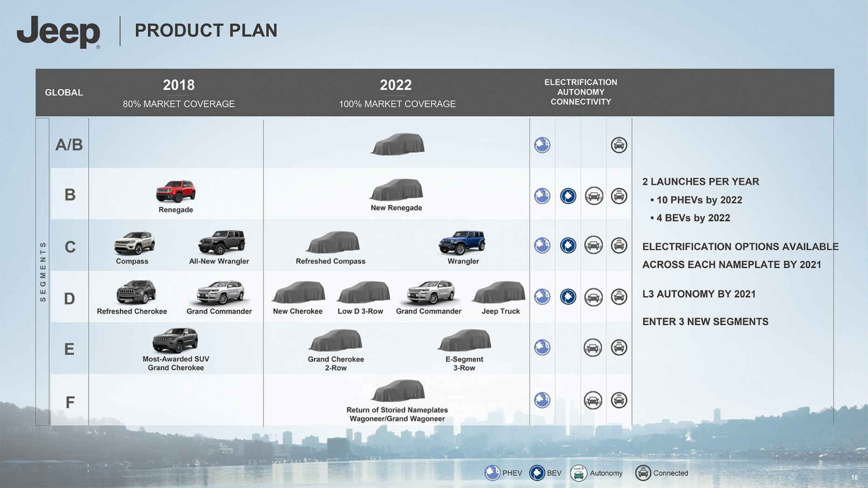This screenshot has height=488, width=868.
Task: Toggle the Autonomy icon in segment B row
Action: click(593, 196)
